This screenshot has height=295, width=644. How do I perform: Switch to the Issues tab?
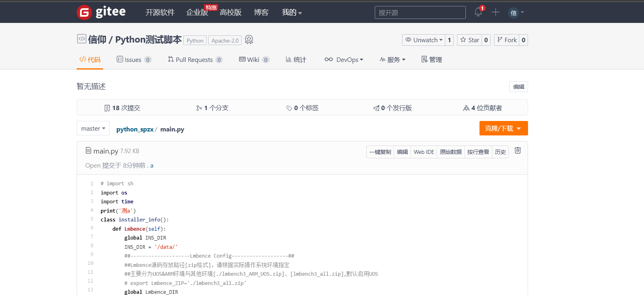(134, 59)
